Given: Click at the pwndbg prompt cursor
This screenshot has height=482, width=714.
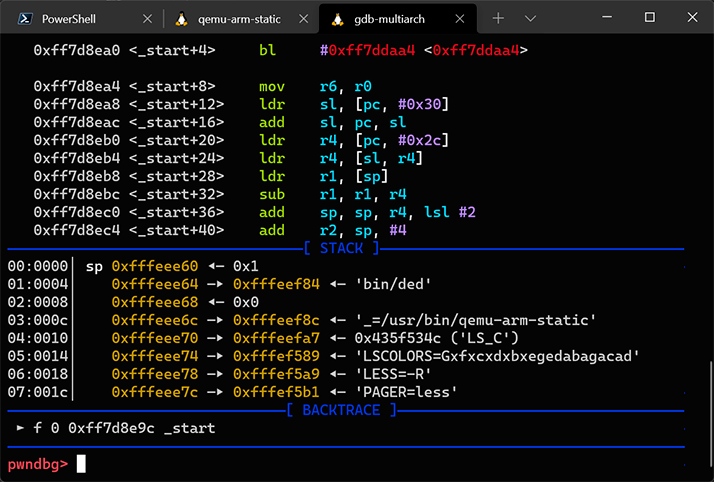Looking at the screenshot, I should coord(82,463).
